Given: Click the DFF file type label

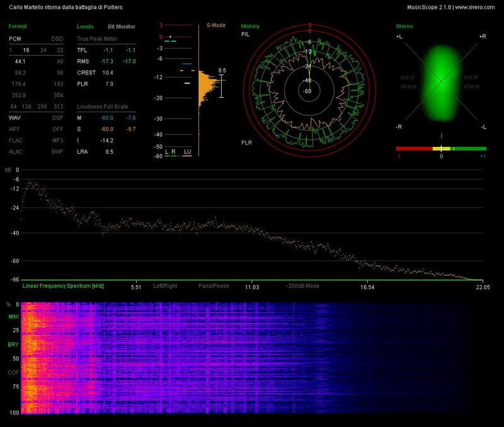Looking at the screenshot, I should [x=58, y=129].
